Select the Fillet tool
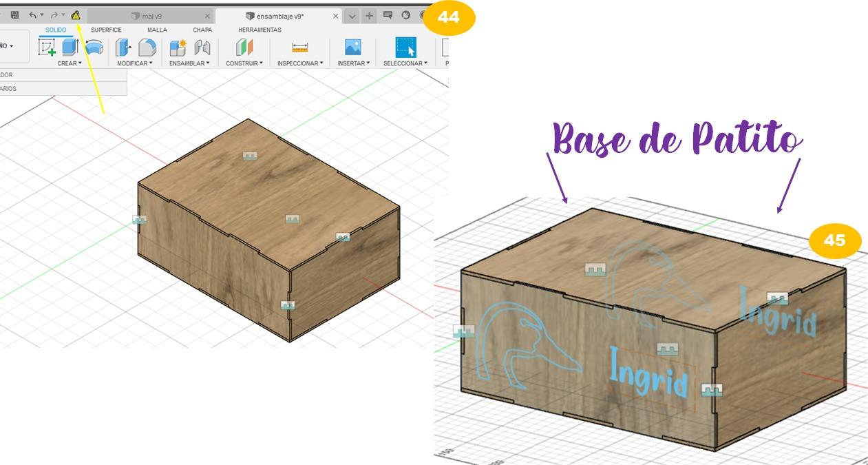Image resolution: width=868 pixels, height=465 pixels. (147, 48)
